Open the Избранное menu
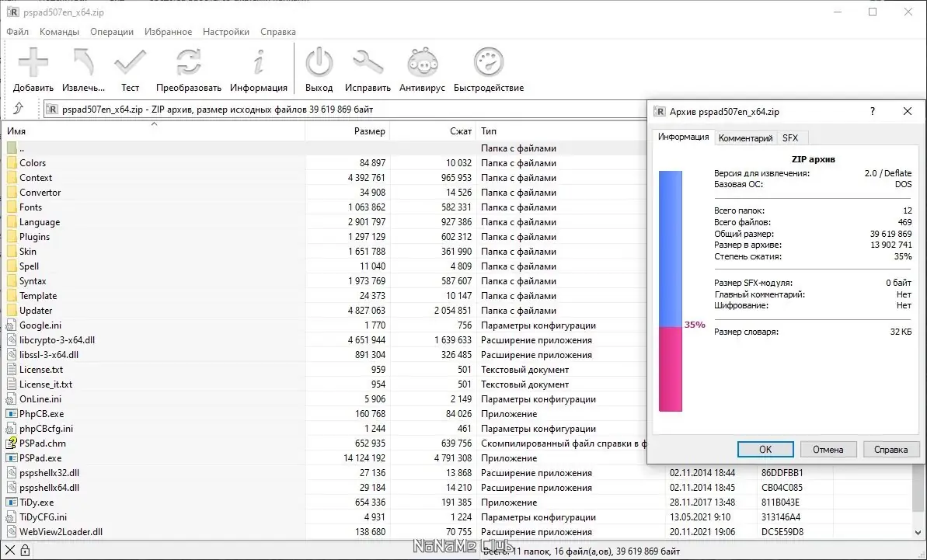 coord(168,32)
